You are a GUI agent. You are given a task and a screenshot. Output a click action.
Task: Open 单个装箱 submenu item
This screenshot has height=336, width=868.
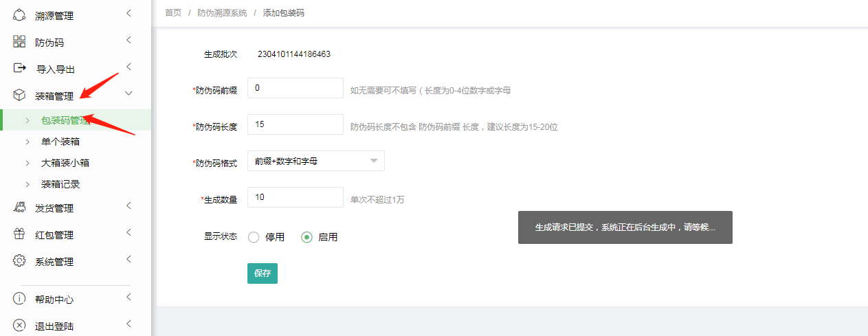click(60, 142)
